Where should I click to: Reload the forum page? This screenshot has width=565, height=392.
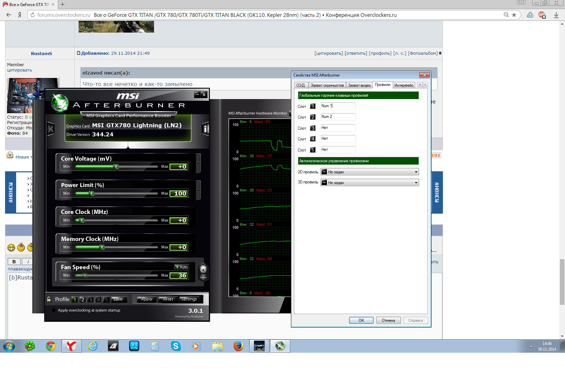pyautogui.click(x=32, y=15)
